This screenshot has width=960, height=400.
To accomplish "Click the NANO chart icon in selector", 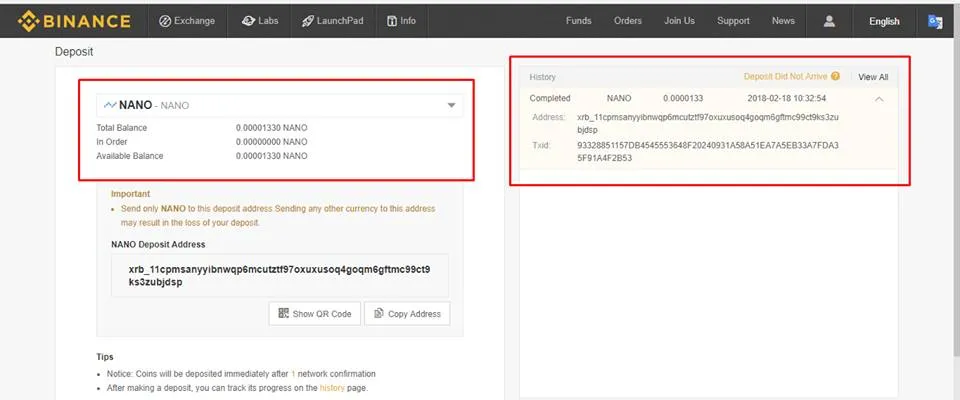I will 110,105.
